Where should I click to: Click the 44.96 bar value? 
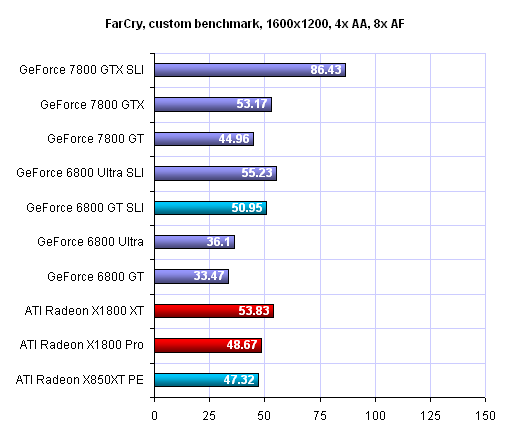pos(234,139)
